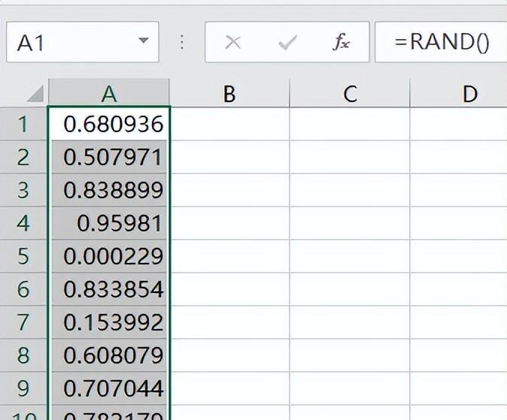Click empty cell D4

pos(459,223)
